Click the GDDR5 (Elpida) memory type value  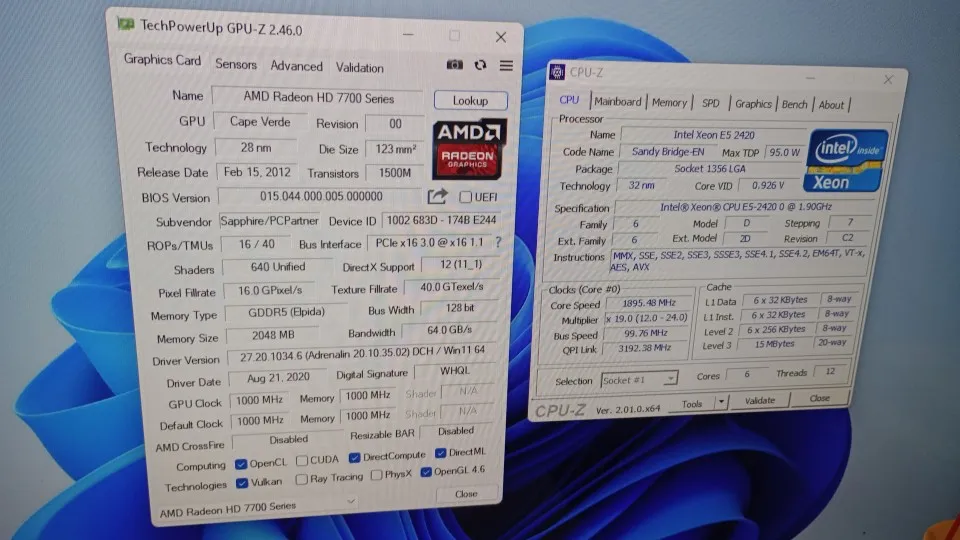(286, 312)
